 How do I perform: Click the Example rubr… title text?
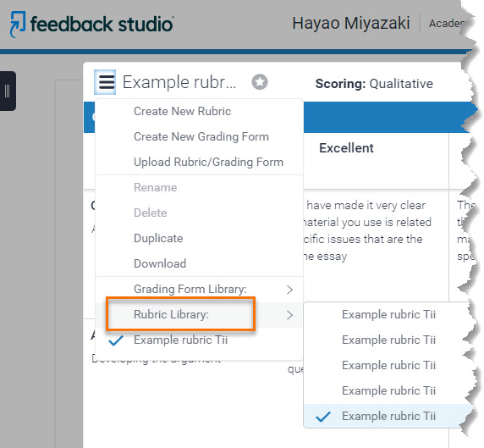[x=179, y=82]
